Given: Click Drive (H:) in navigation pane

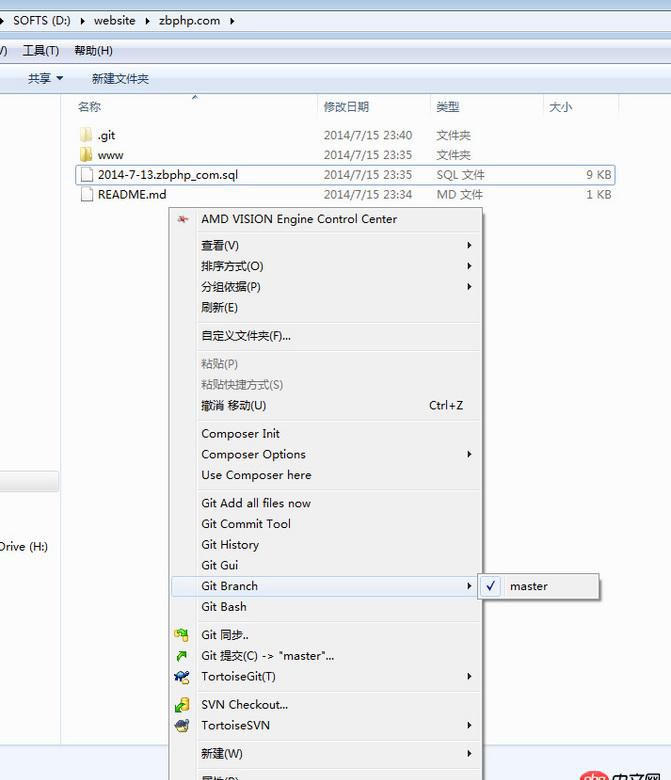Looking at the screenshot, I should tap(24, 546).
